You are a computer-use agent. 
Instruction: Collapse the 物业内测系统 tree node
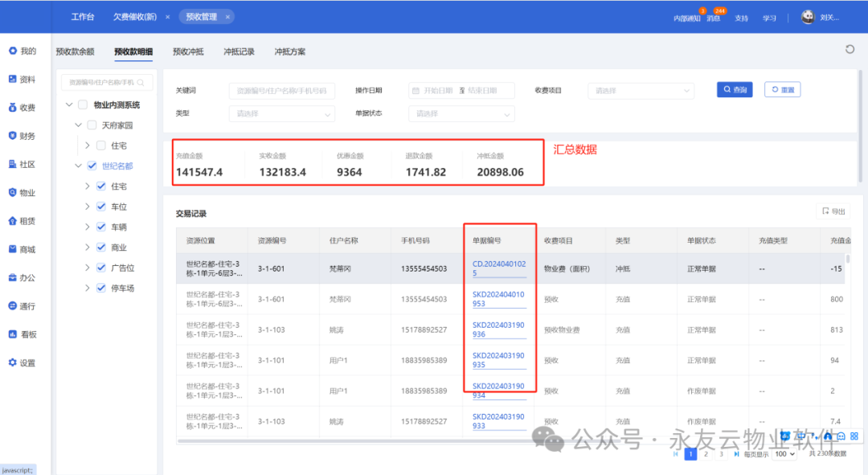(69, 104)
